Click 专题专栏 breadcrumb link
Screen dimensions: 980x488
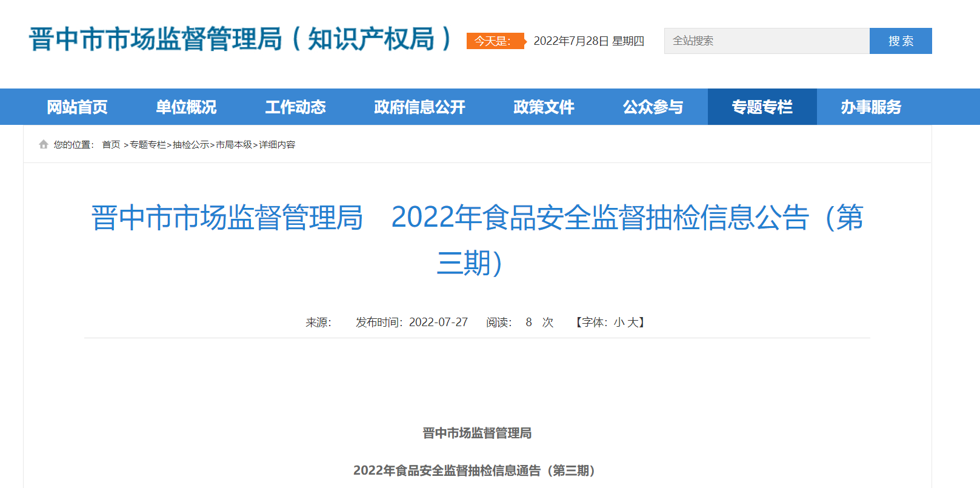(148, 144)
